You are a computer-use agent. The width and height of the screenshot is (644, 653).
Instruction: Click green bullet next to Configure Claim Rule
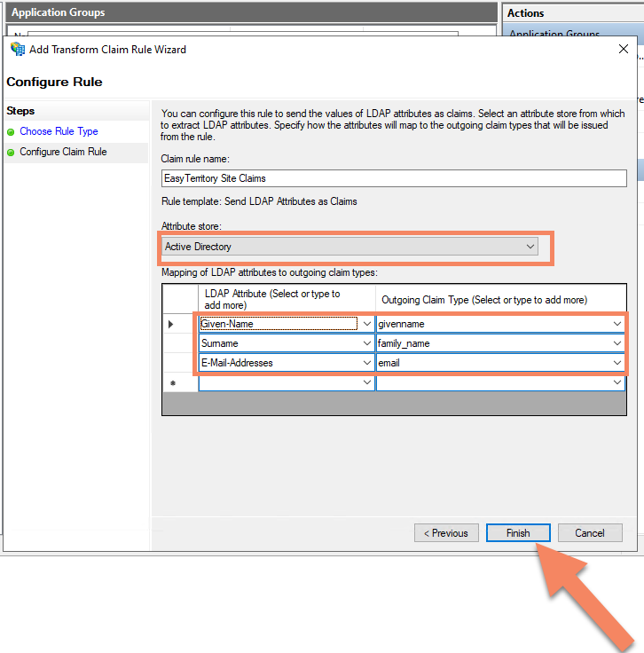click(11, 153)
